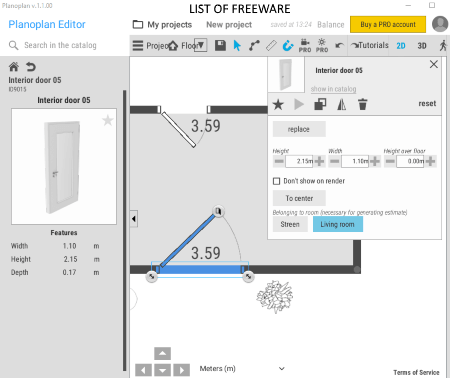
Task: Click reset in the properties panel
Action: pyautogui.click(x=427, y=104)
